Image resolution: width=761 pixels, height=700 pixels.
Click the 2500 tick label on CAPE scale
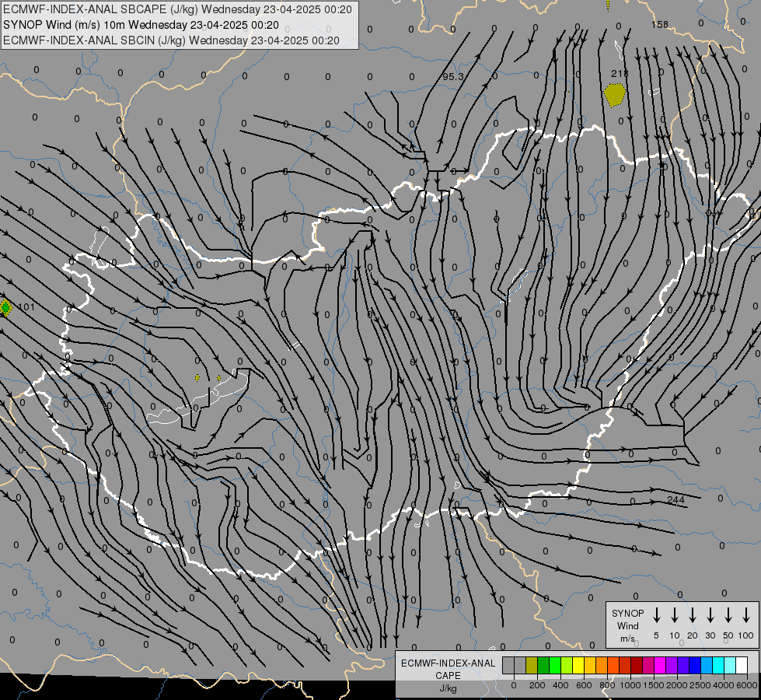[700, 685]
